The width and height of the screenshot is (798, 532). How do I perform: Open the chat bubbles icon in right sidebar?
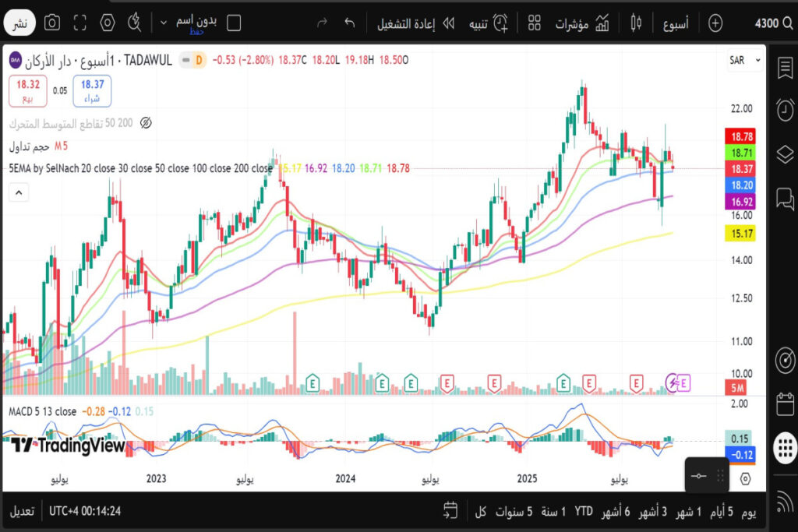[x=785, y=199]
